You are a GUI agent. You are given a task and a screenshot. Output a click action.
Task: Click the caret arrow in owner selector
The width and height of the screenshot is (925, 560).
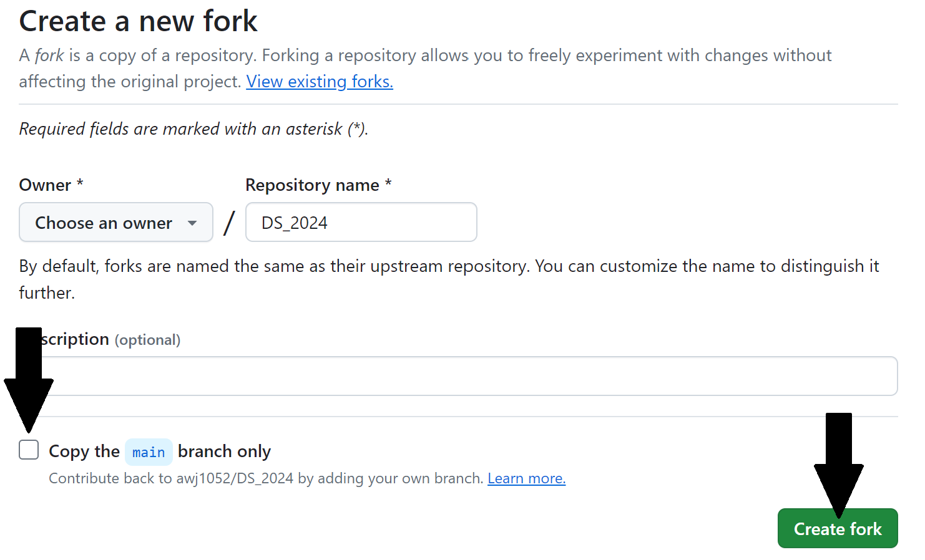192,223
